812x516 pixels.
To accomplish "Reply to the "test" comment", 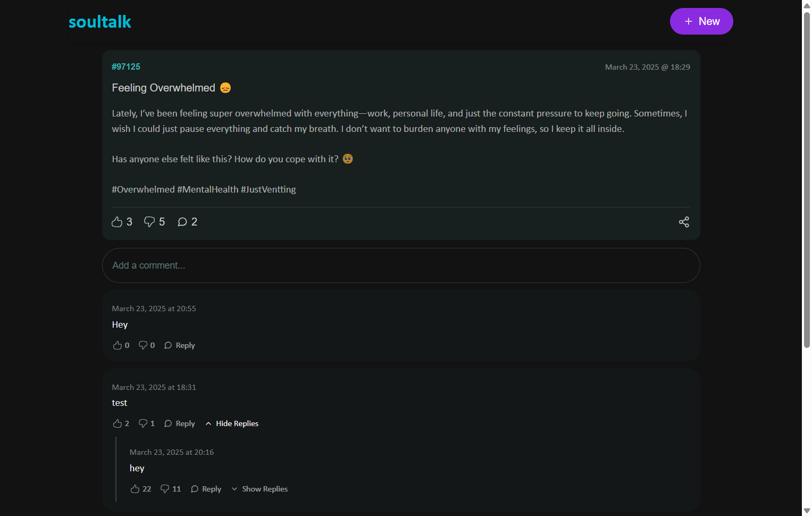I will click(180, 423).
